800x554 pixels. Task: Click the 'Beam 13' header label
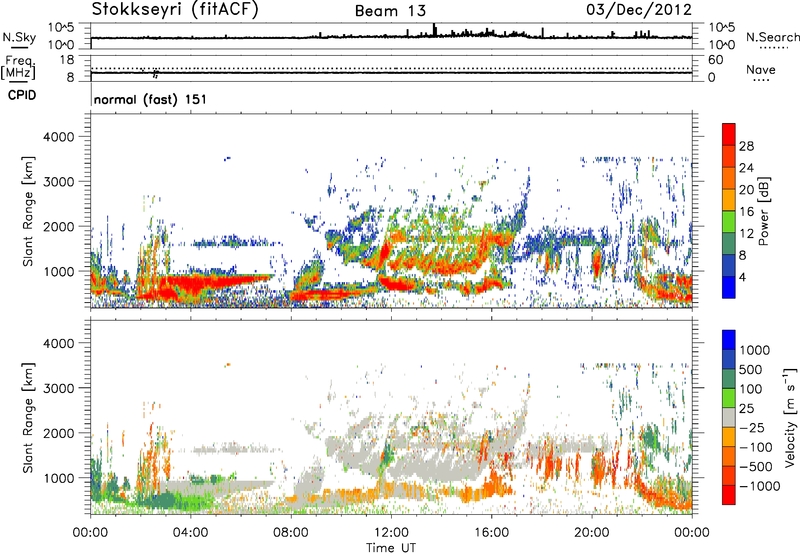pyautogui.click(x=390, y=11)
